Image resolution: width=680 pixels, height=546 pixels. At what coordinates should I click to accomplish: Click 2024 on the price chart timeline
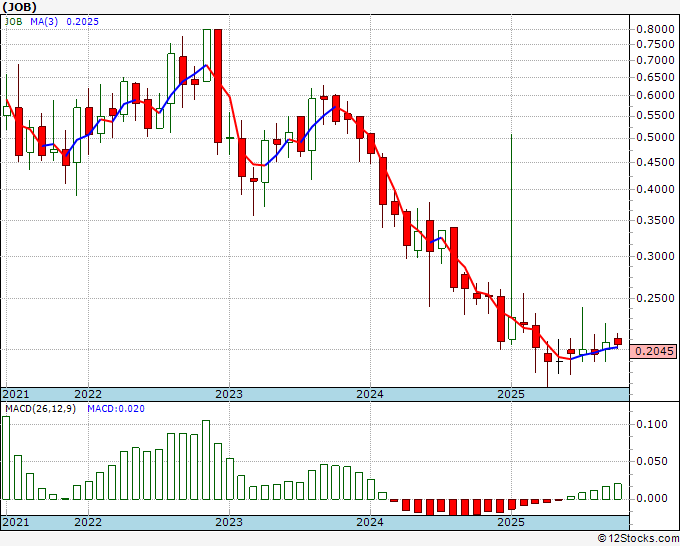(x=370, y=394)
